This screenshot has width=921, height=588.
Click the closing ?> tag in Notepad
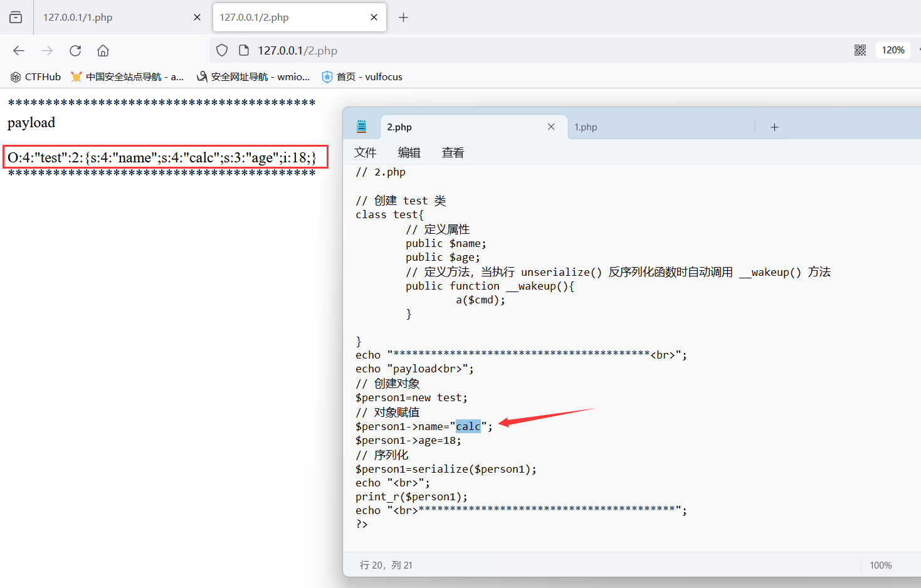click(x=362, y=524)
